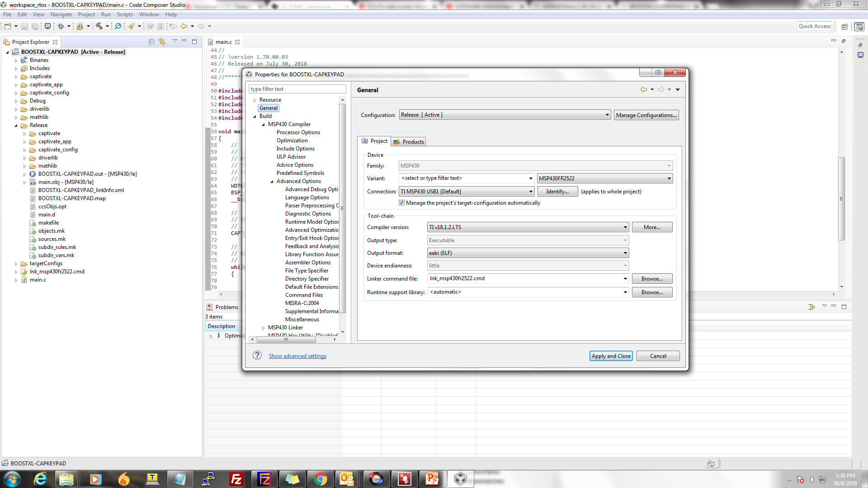
Task: Select Include Options in properties tree
Action: 295,149
